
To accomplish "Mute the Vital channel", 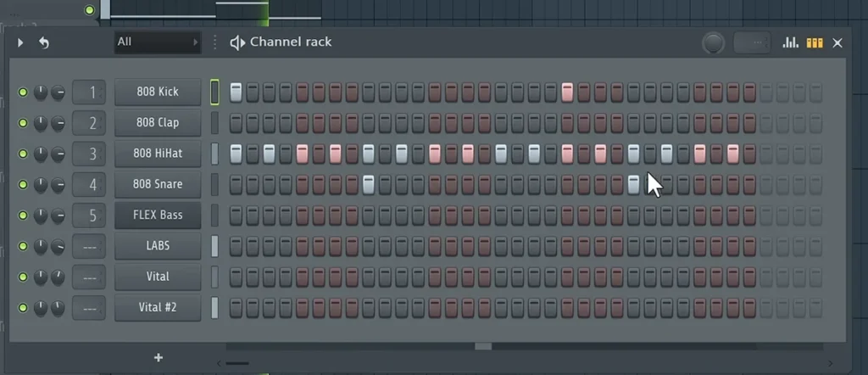I will click(x=23, y=277).
